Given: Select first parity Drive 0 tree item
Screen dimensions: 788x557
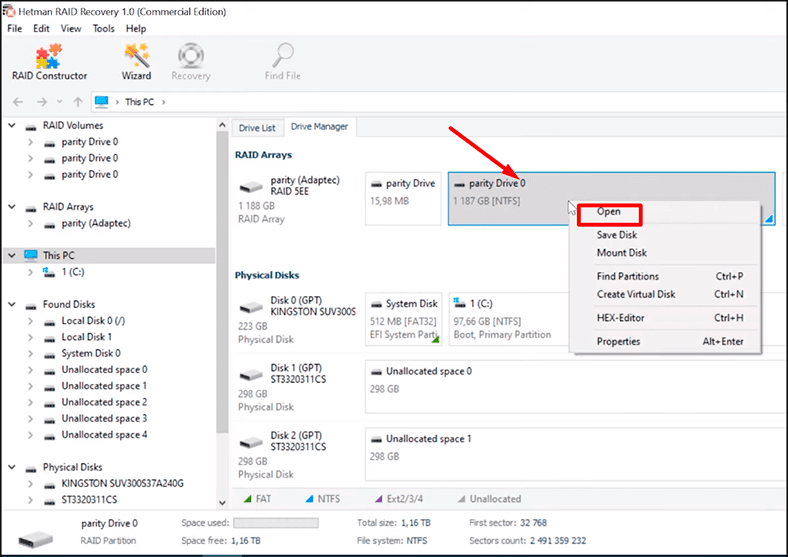Looking at the screenshot, I should pos(89,142).
